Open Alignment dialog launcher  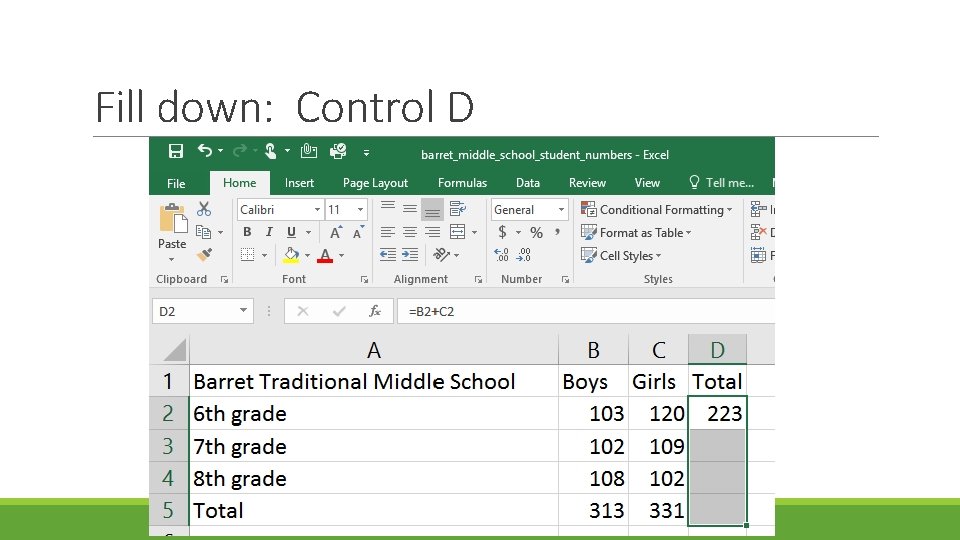point(478,279)
